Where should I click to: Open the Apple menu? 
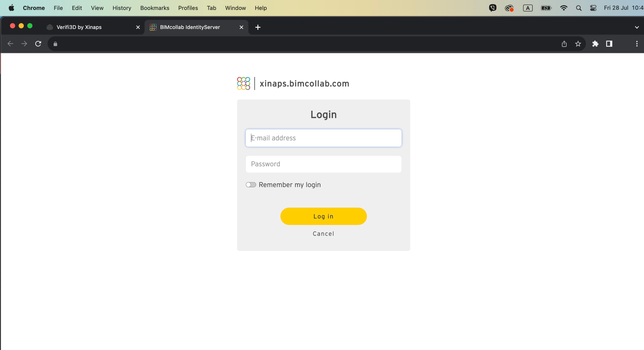pyautogui.click(x=12, y=8)
